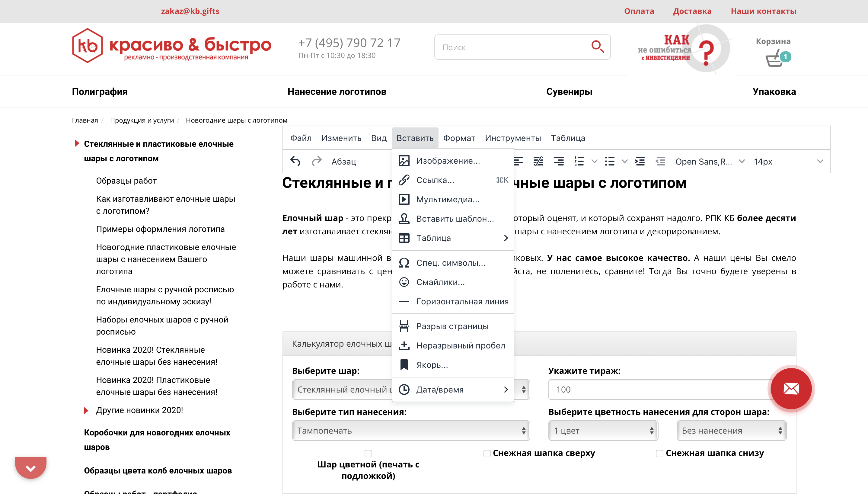Select the justify alignment icon
Screen dimensions: 868x494
click(x=538, y=161)
